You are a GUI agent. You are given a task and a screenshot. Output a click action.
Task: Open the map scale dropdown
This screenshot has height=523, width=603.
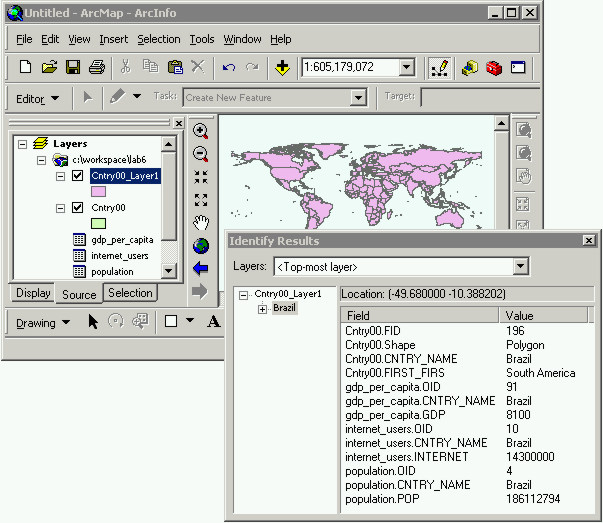click(406, 67)
